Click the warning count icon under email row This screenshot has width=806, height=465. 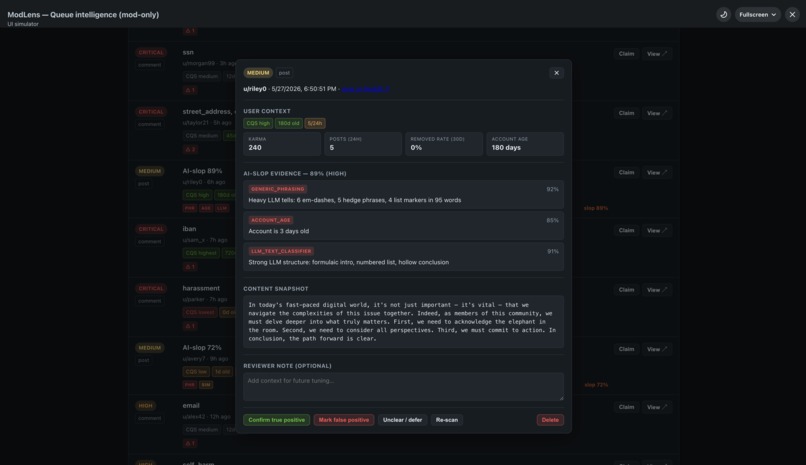[x=190, y=443]
